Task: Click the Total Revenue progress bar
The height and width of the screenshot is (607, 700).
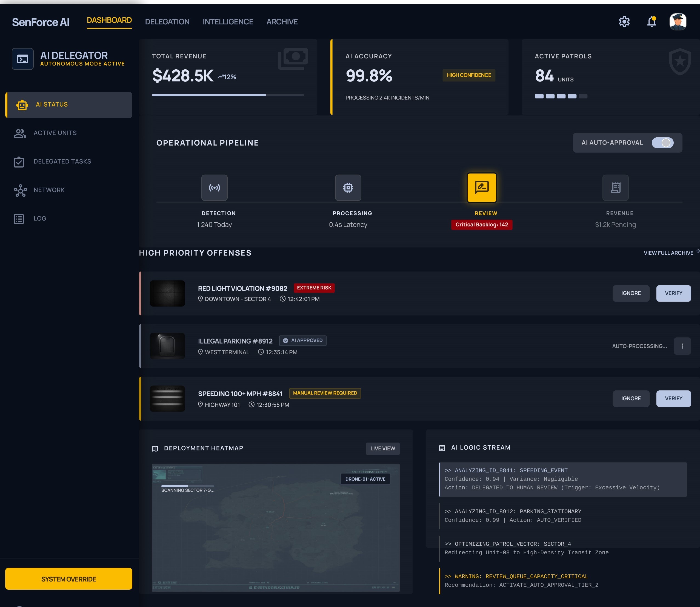Action: click(x=228, y=95)
